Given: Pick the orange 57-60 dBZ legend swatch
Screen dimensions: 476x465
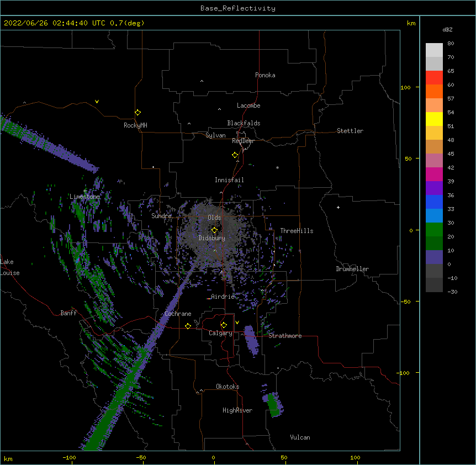Looking at the screenshot, I should 434,91.
